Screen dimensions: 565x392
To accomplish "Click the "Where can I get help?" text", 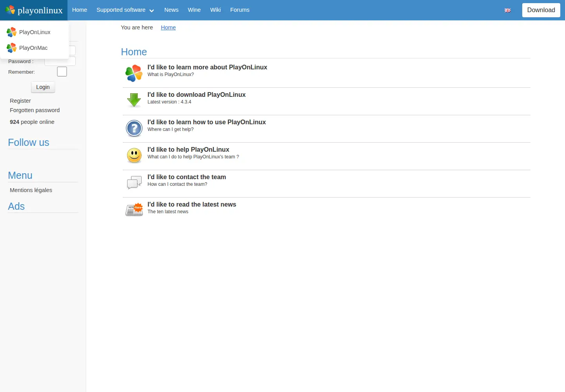I will (171, 129).
